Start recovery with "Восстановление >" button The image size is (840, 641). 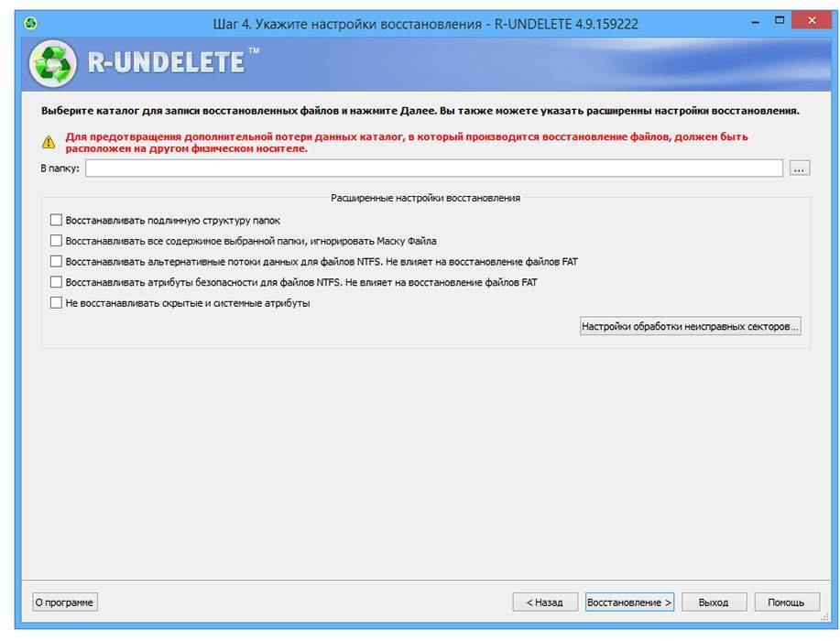(x=629, y=602)
